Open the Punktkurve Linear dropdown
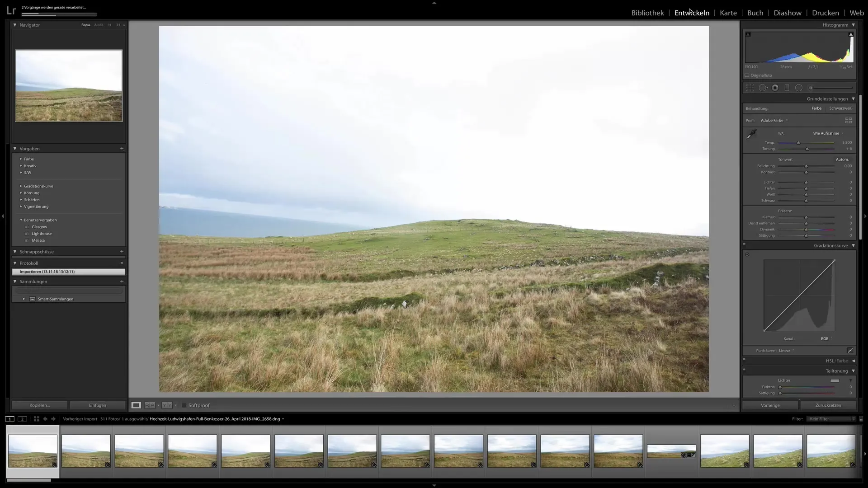The width and height of the screenshot is (868, 488). tap(787, 351)
